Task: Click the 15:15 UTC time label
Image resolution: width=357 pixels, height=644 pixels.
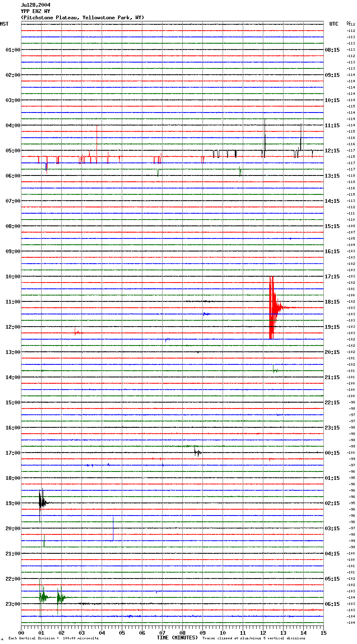Action: [332, 226]
